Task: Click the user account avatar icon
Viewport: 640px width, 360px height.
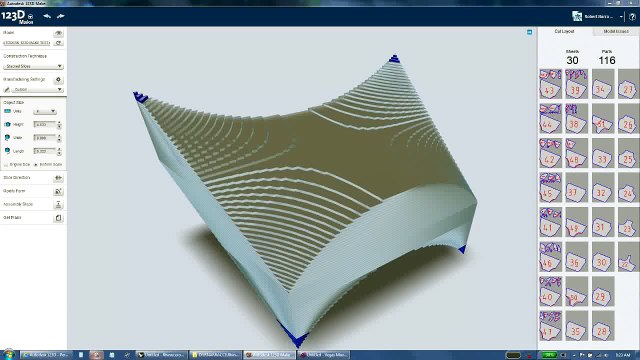Action: tap(577, 16)
